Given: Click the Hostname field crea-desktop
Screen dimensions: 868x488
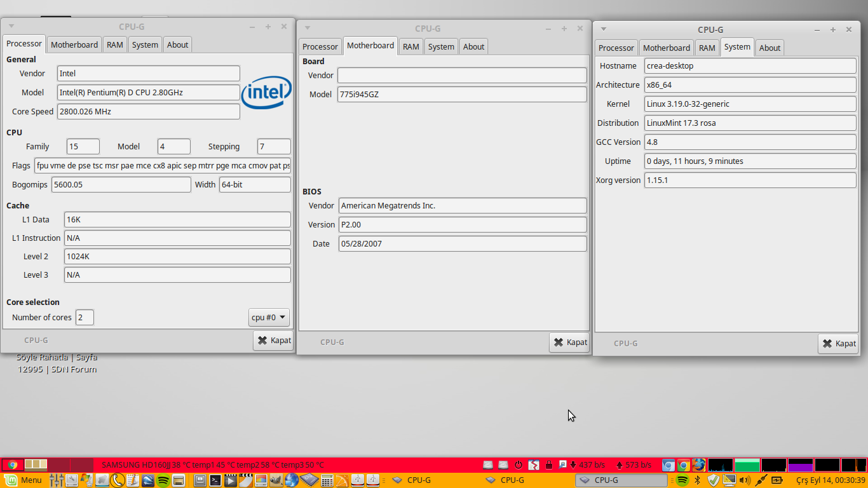Looking at the screenshot, I should (x=750, y=65).
